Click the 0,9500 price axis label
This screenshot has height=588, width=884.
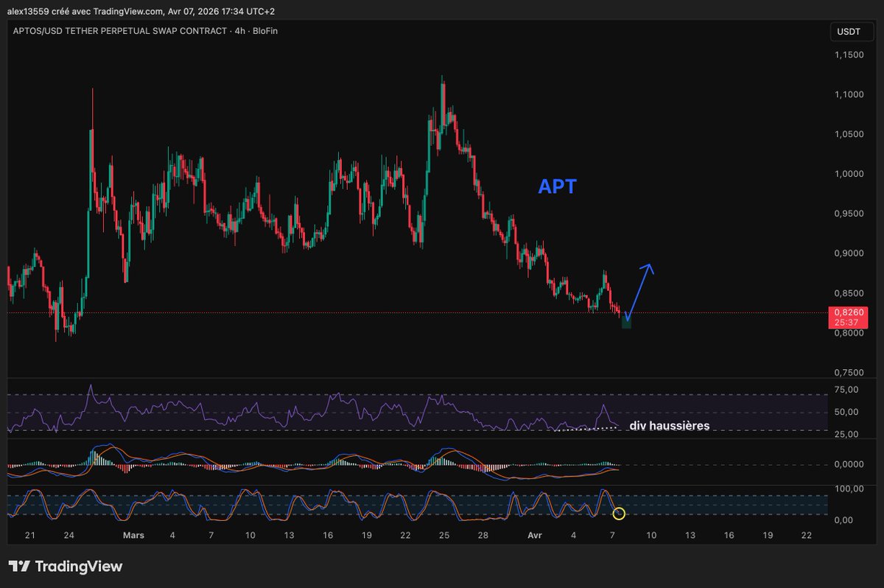click(849, 214)
